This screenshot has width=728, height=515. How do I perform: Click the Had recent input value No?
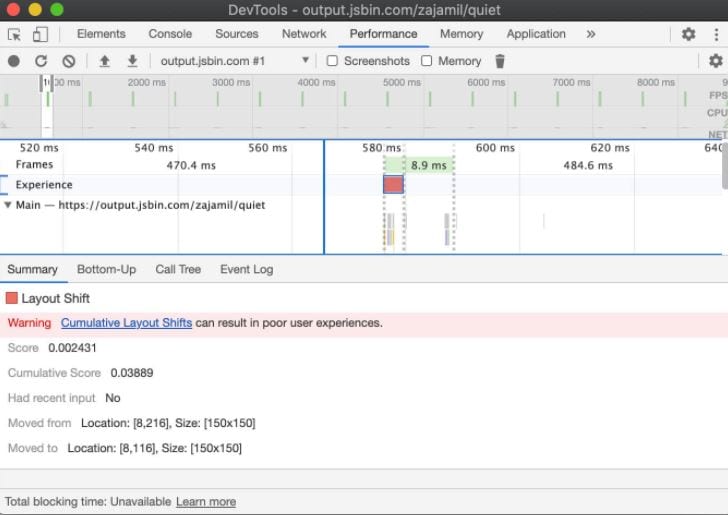113,398
